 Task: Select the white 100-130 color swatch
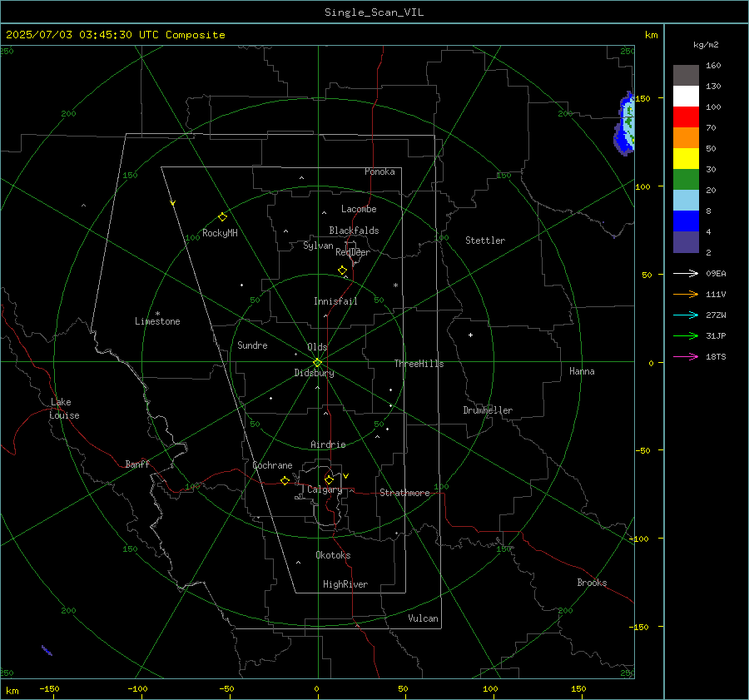pos(686,97)
